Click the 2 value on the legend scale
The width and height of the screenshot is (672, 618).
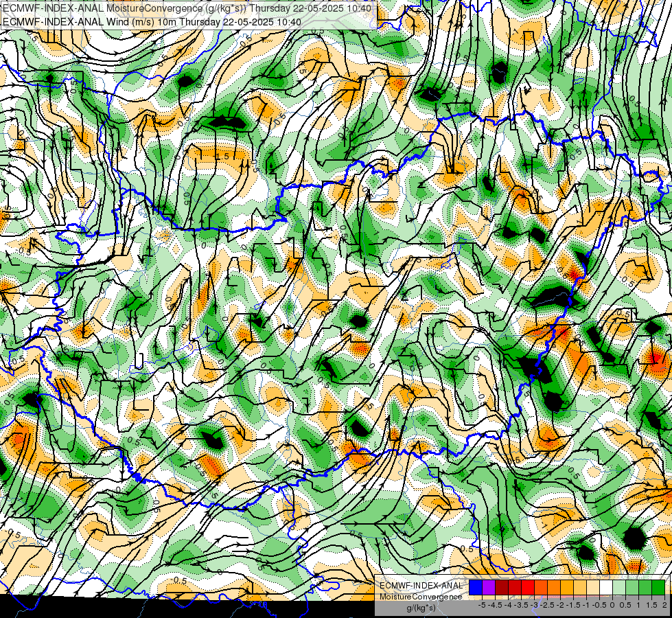click(x=664, y=605)
